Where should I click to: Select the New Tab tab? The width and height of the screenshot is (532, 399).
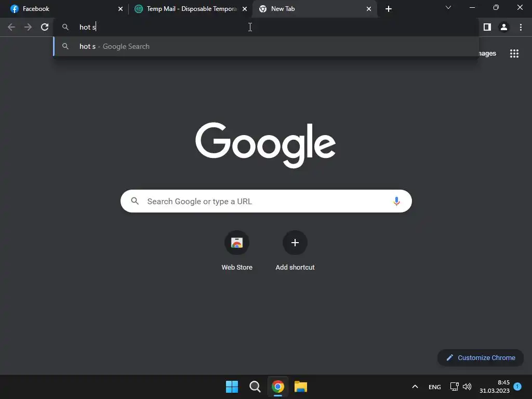tap(315, 9)
